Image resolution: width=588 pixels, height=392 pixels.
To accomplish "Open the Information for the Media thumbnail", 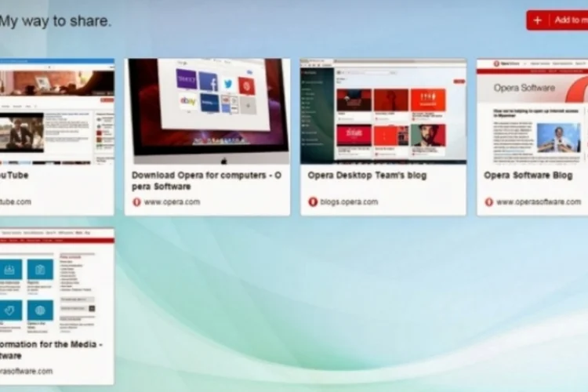I will point(57,281).
